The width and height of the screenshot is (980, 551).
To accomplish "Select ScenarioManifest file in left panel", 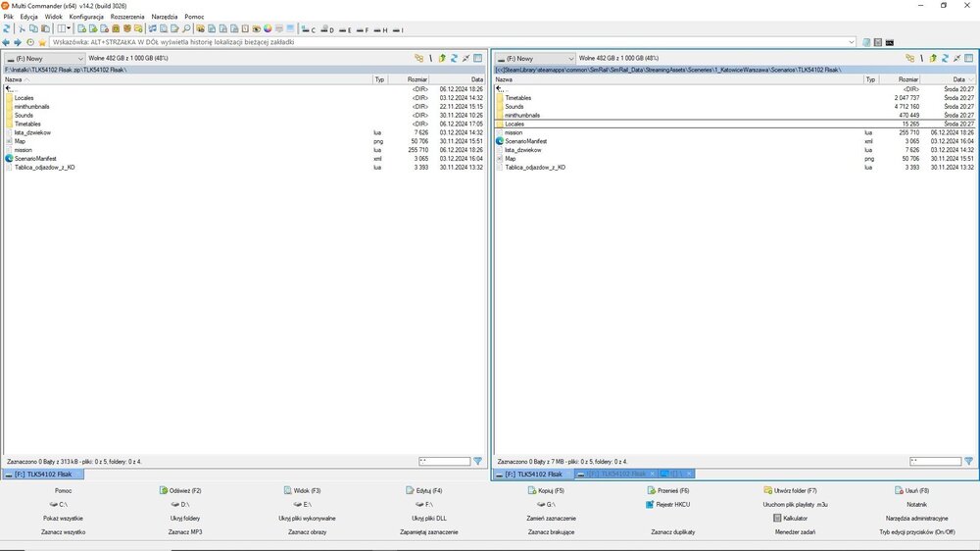I will [35, 158].
